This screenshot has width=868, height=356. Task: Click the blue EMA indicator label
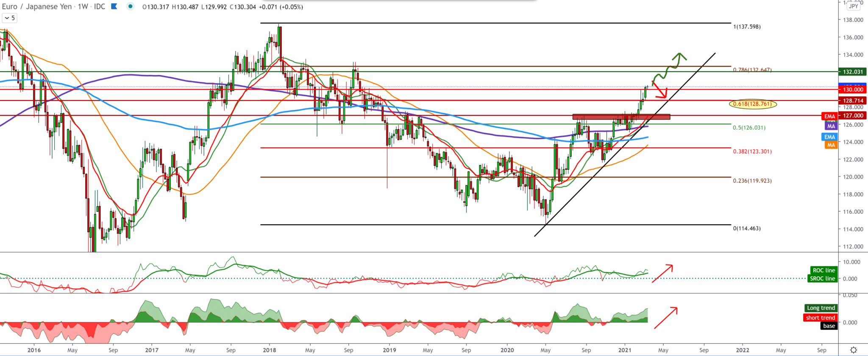click(x=829, y=137)
